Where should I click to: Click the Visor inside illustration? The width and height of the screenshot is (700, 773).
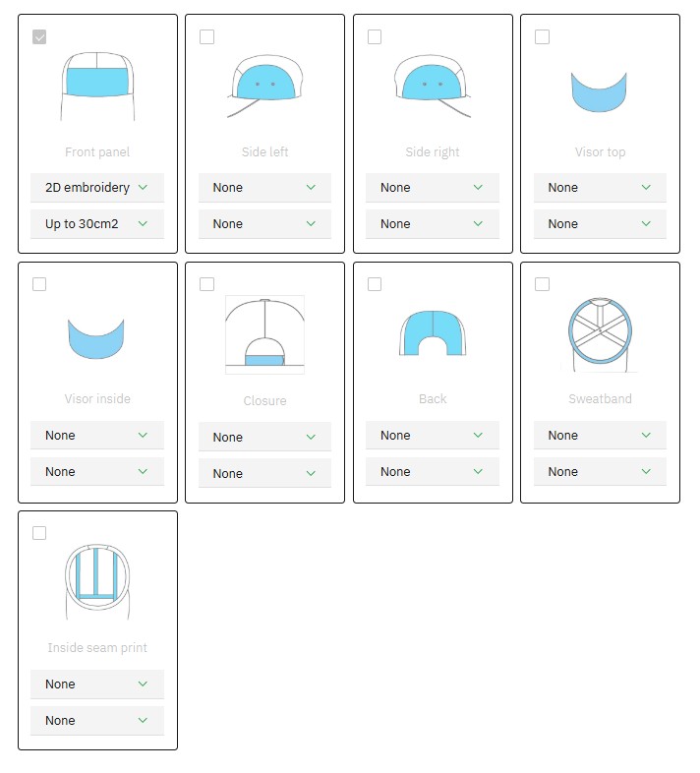96,337
